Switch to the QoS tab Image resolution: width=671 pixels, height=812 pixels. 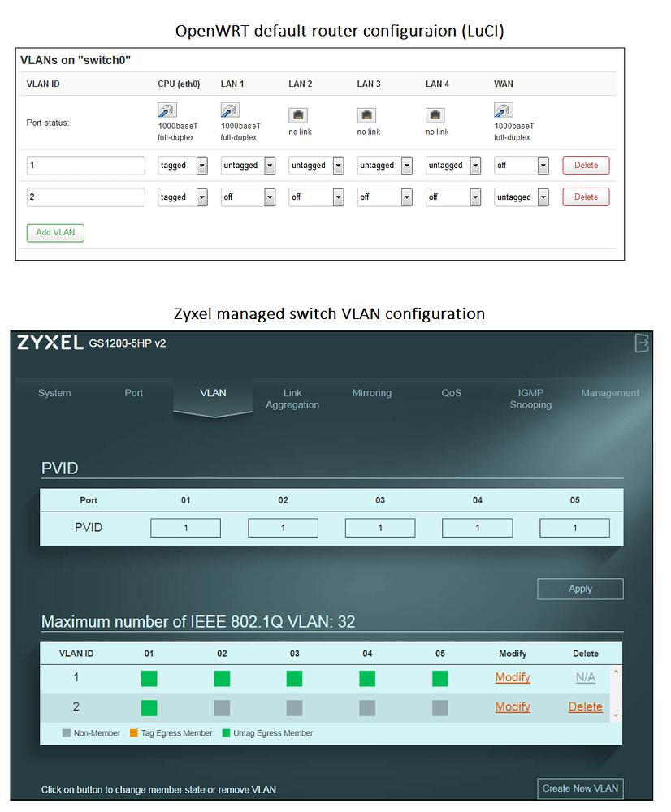click(x=451, y=393)
